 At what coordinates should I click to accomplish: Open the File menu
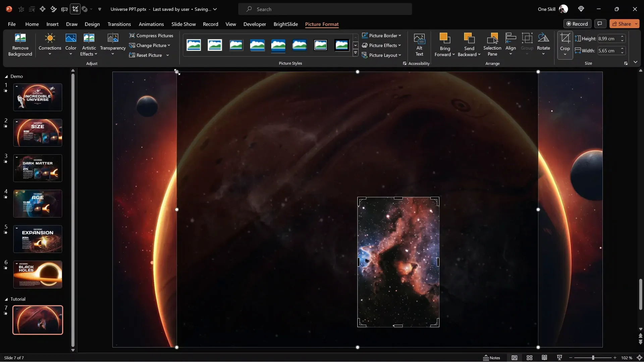12,24
